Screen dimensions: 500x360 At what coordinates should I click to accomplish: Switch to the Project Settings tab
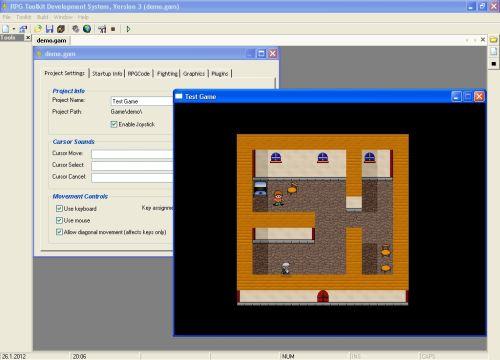(65, 73)
